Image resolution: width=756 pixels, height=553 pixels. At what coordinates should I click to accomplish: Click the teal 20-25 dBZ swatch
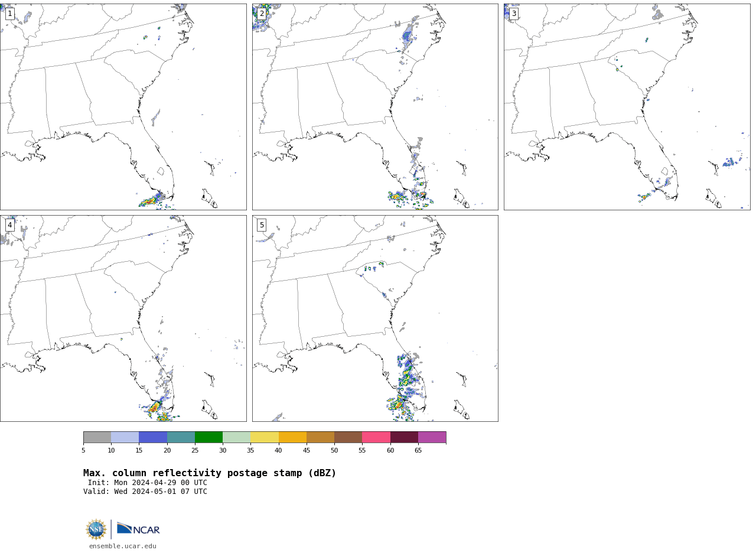tap(181, 437)
